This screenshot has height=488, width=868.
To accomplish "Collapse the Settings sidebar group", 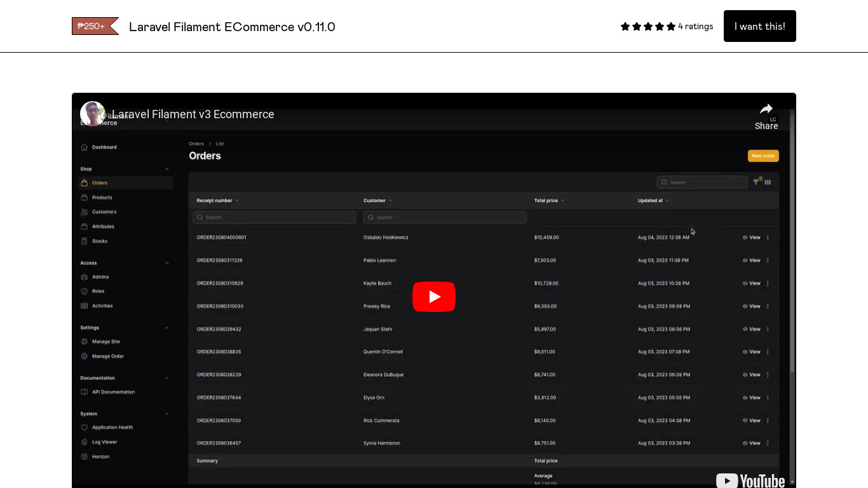I will (167, 328).
